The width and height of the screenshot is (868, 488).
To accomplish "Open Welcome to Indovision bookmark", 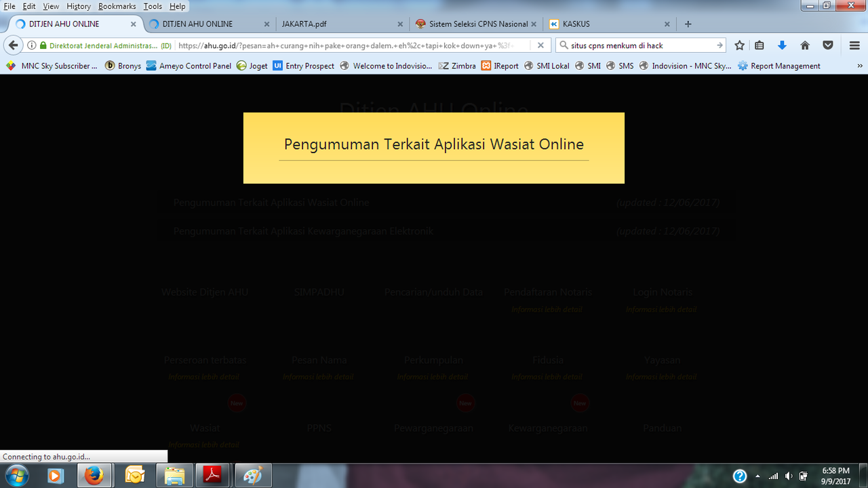I will 386,66.
